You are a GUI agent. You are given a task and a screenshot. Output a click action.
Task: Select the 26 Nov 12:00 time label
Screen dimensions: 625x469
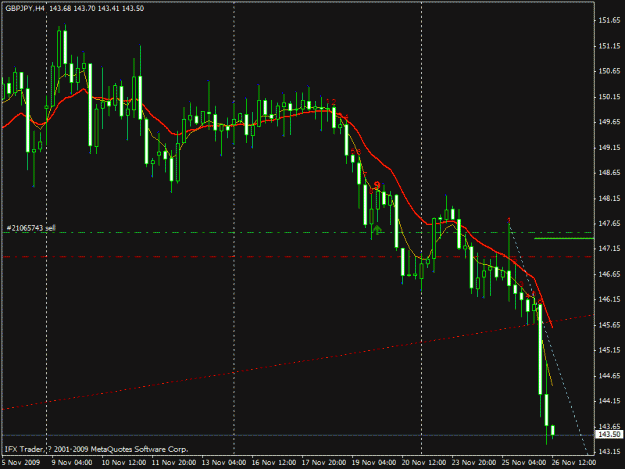(x=574, y=462)
